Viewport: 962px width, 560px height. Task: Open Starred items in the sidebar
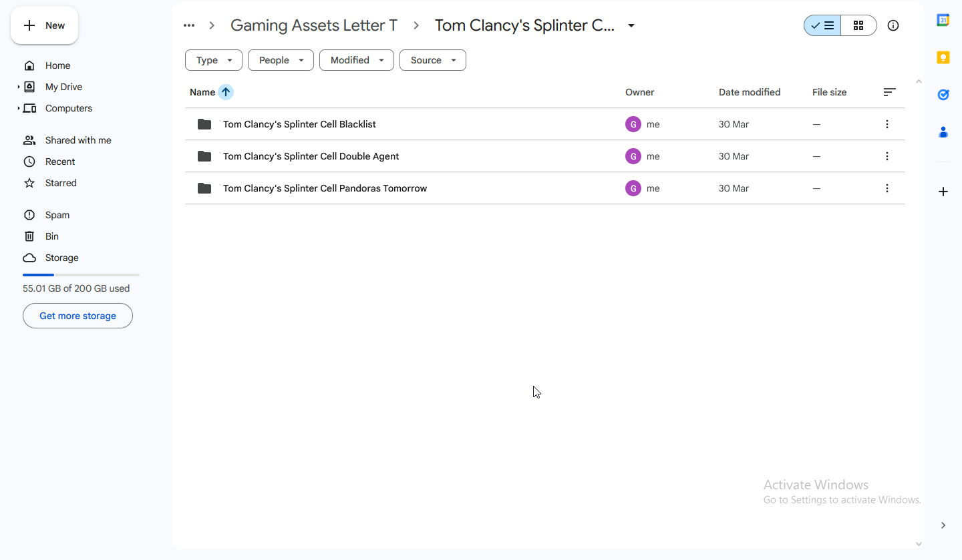coord(61,183)
